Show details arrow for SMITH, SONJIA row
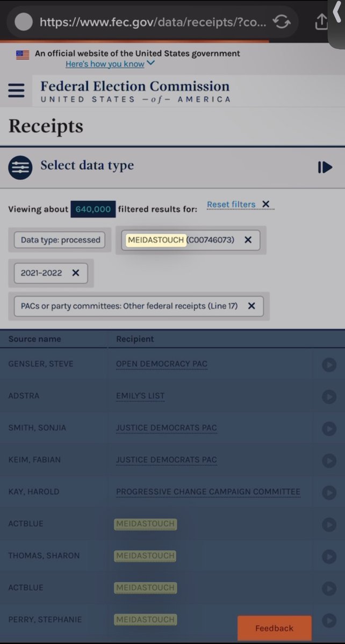Viewport: 345px width, 644px height. 328,428
